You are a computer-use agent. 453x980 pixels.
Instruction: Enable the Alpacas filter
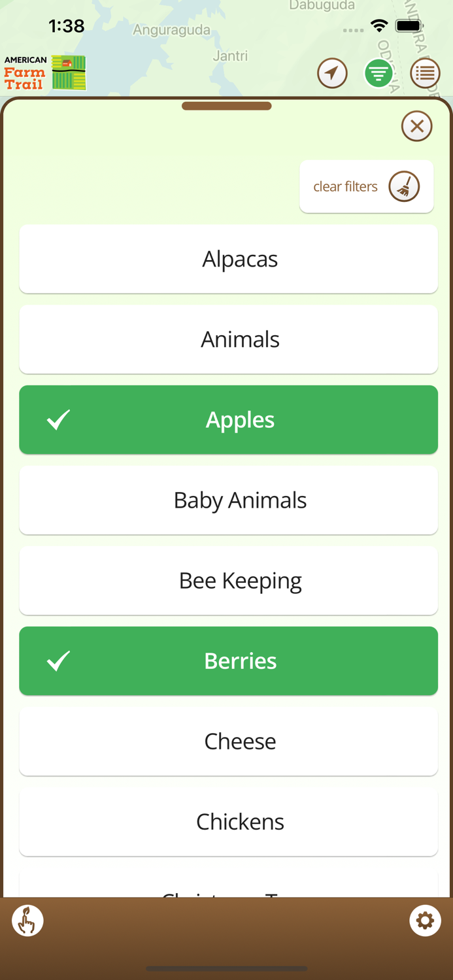coord(228,259)
